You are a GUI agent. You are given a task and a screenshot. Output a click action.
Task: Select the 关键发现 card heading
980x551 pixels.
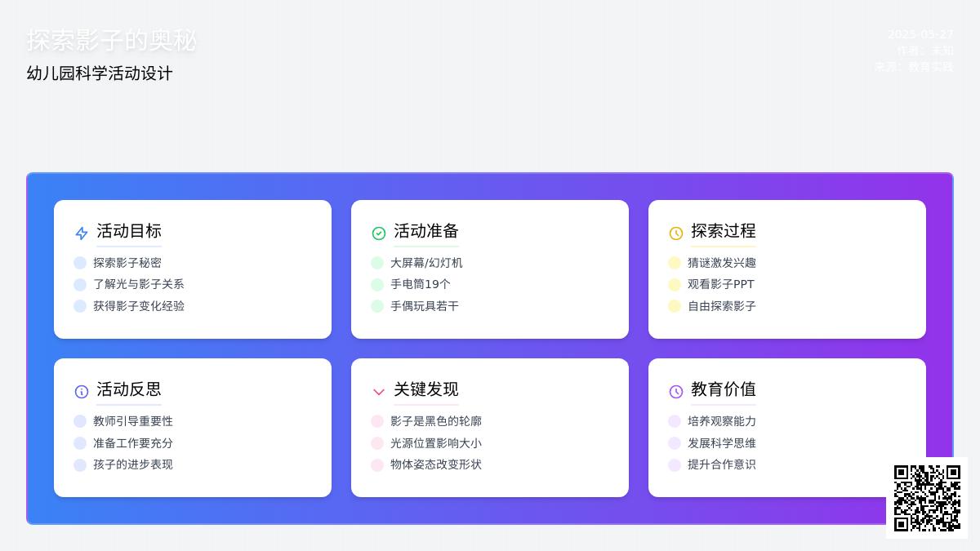point(426,389)
